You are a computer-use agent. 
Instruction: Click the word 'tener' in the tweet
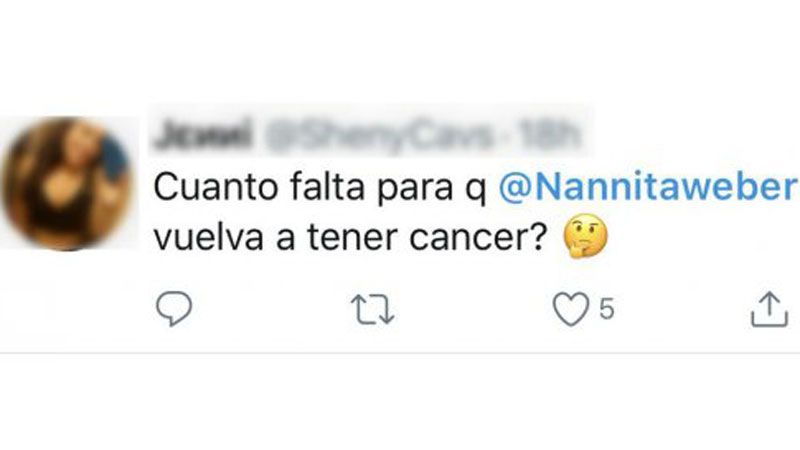352,238
